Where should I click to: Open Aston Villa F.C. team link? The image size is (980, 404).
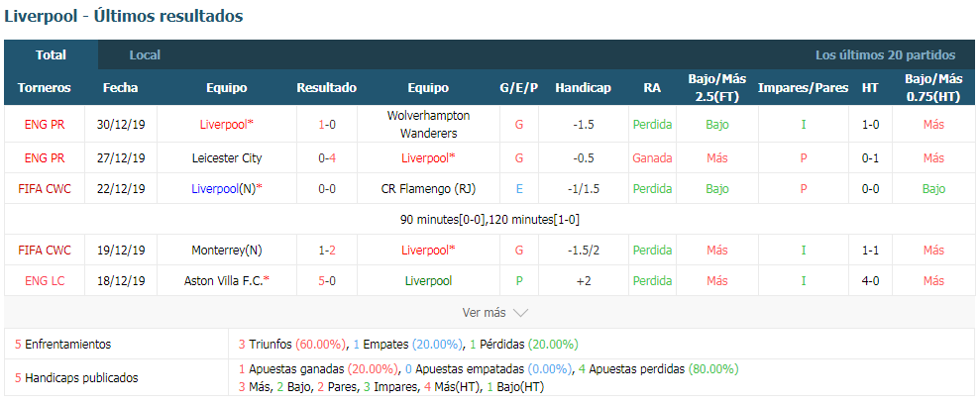(227, 281)
